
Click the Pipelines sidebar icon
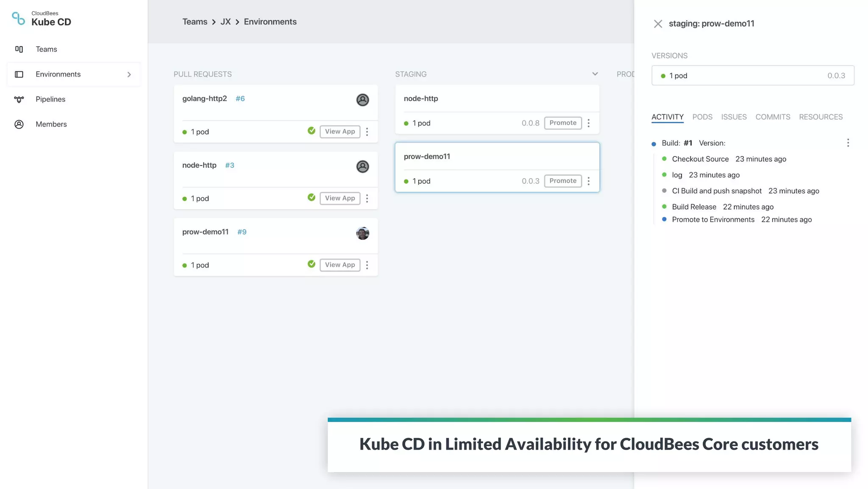19,99
